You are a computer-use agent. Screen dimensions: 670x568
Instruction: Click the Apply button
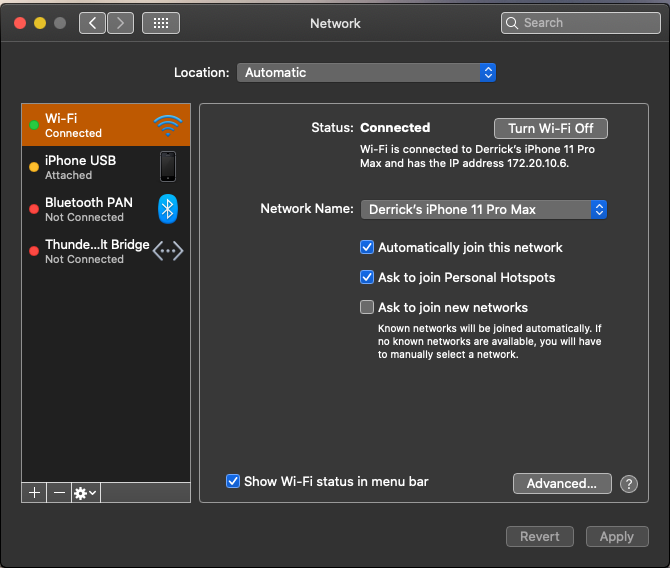(x=617, y=536)
